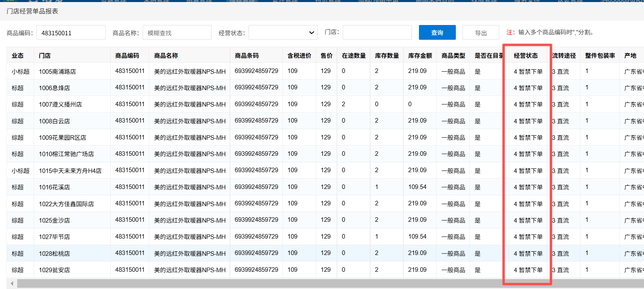Focus the 商品编码 input containing 483150011

coord(71,33)
